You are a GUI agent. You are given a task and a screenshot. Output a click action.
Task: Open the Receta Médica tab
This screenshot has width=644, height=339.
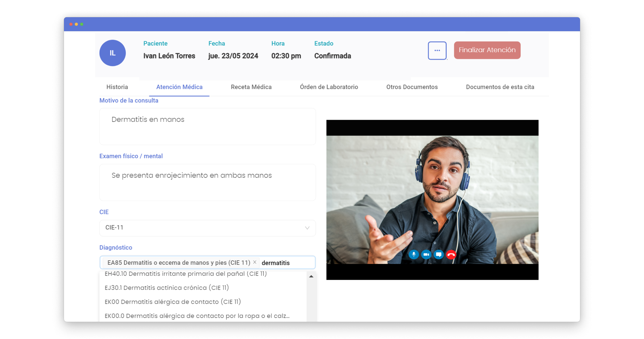(x=251, y=87)
